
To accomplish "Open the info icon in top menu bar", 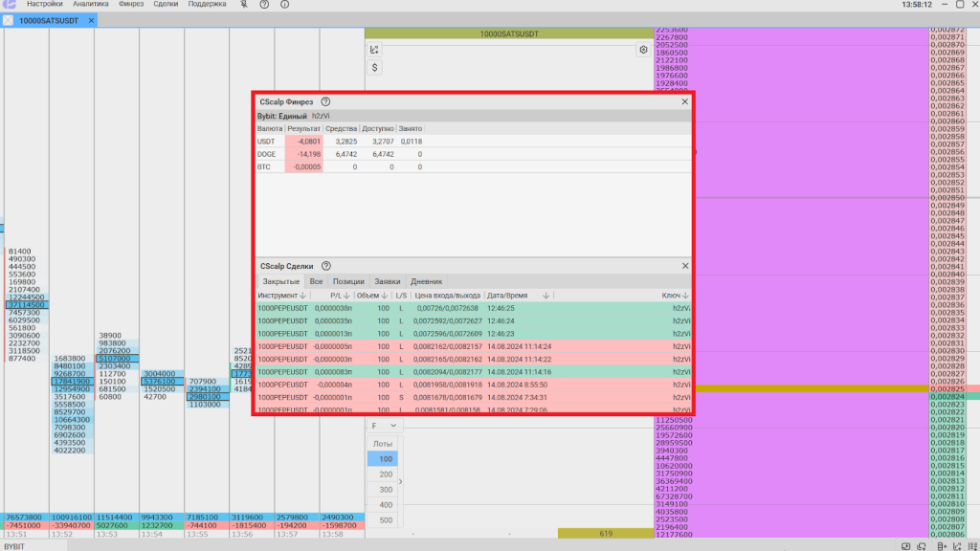I will click(x=284, y=5).
